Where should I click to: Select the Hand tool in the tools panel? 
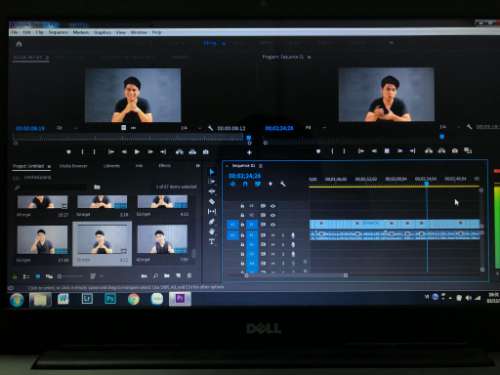coord(212,231)
